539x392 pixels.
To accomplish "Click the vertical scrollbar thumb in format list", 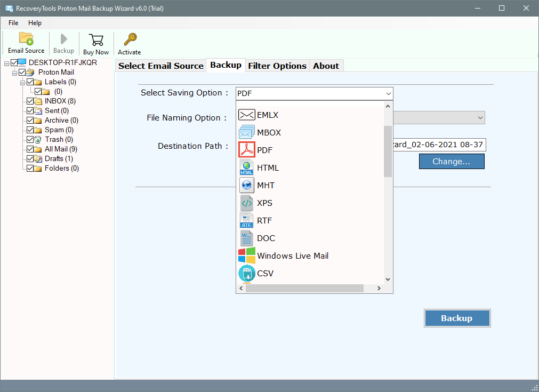I will (x=388, y=151).
